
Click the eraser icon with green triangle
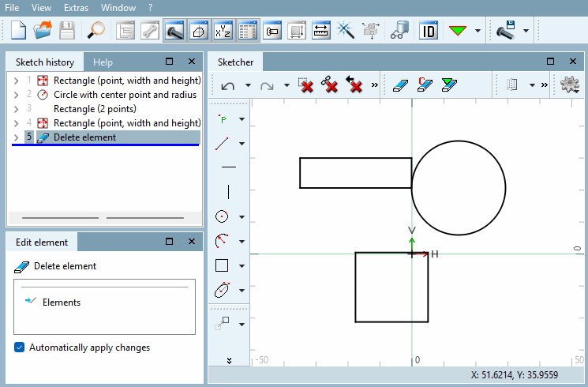449,85
